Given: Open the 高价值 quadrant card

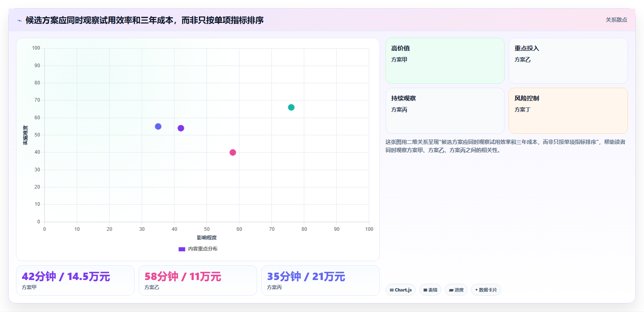Looking at the screenshot, I should pyautogui.click(x=445, y=61).
